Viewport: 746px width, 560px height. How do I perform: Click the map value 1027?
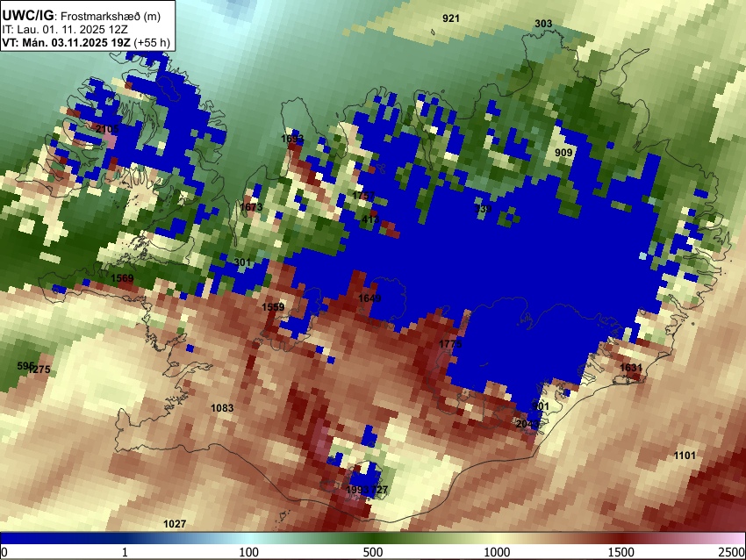175,524
